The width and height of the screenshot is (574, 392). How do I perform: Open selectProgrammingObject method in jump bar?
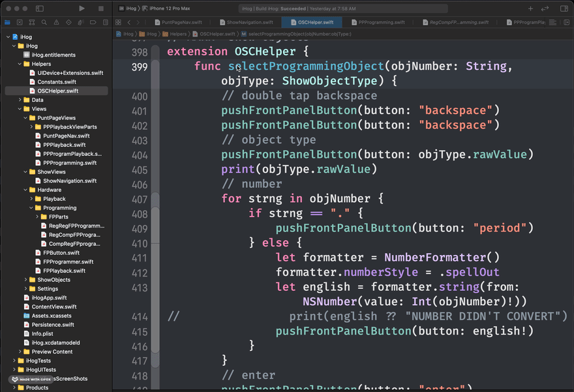pyautogui.click(x=296, y=34)
